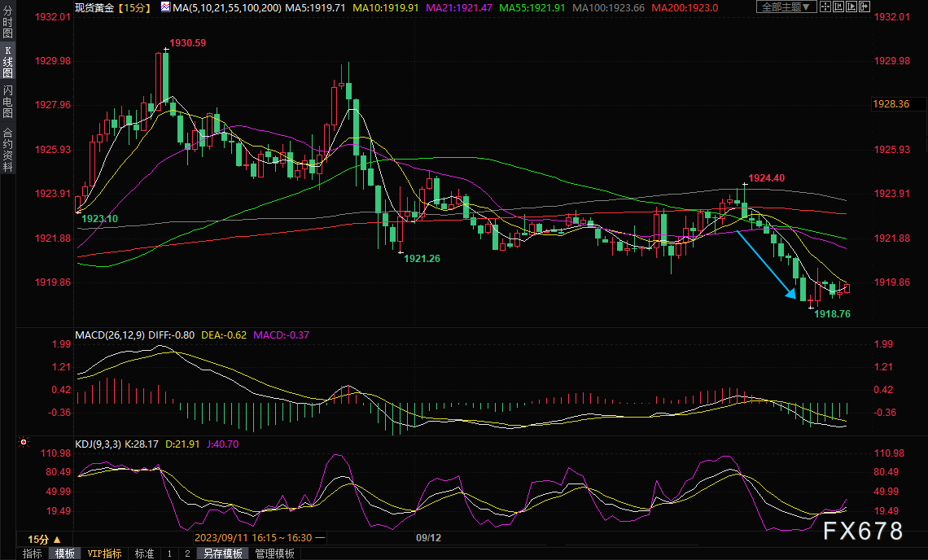Click the KDJ panel settings gear icon
Viewport: 928px width, 560px height.
click(x=24, y=443)
